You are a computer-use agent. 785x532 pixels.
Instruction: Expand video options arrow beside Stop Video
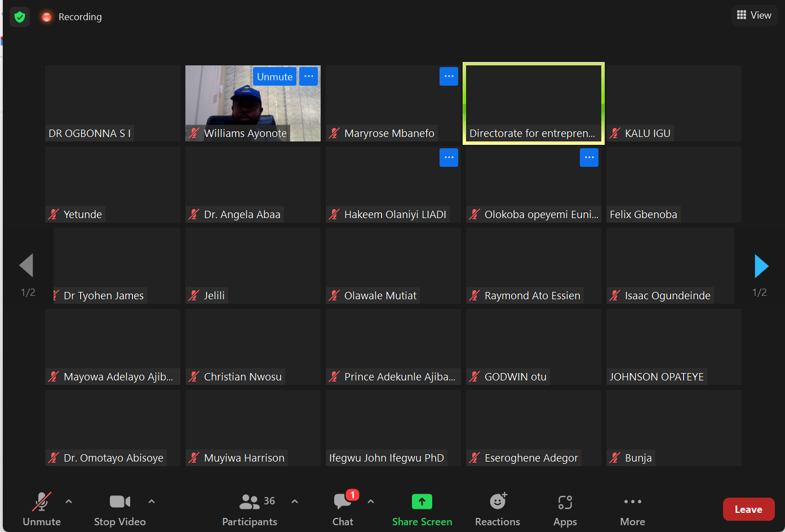152,501
